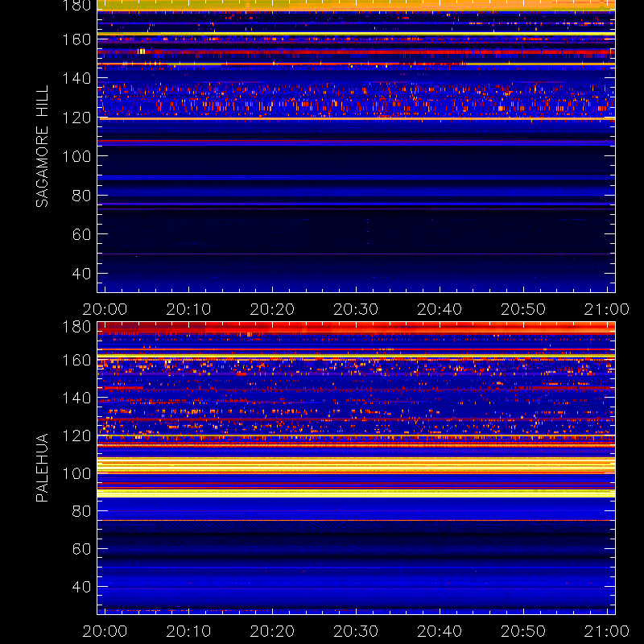Select the 100 tick label on Sagamore Hill plot
This screenshot has height=644, width=644.
tap(76, 156)
